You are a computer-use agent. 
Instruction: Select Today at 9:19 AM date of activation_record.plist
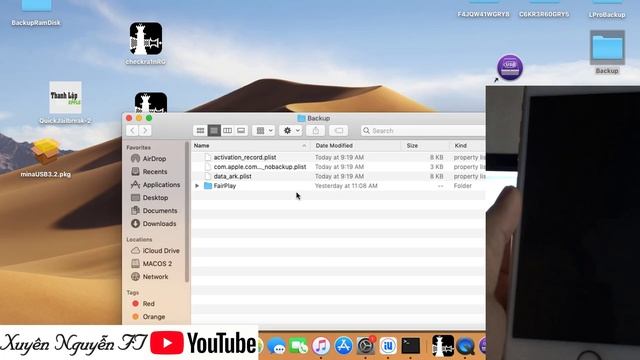tap(339, 157)
